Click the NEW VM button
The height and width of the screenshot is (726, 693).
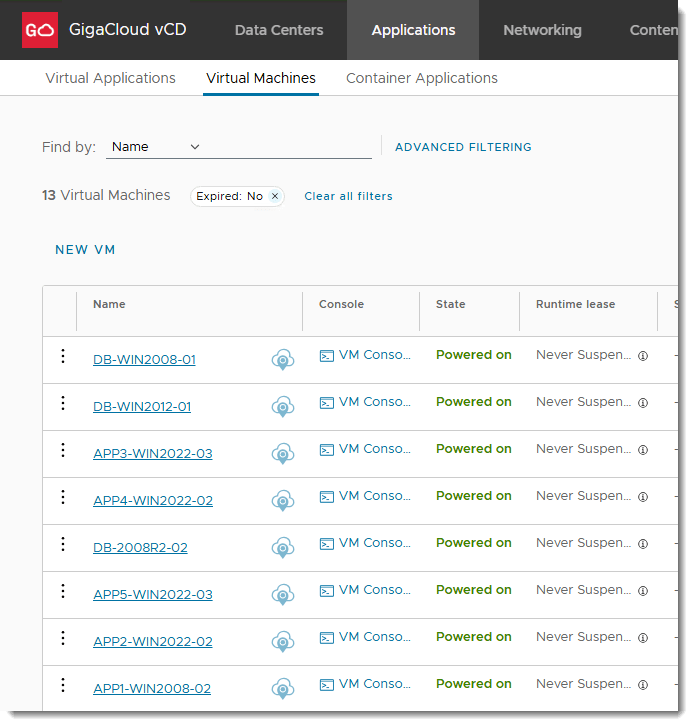pyautogui.click(x=85, y=250)
